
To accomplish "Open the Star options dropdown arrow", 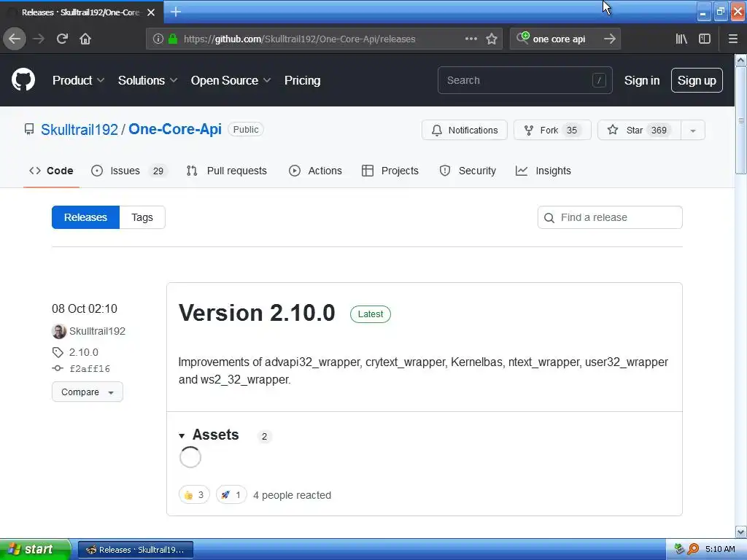I will point(693,131).
